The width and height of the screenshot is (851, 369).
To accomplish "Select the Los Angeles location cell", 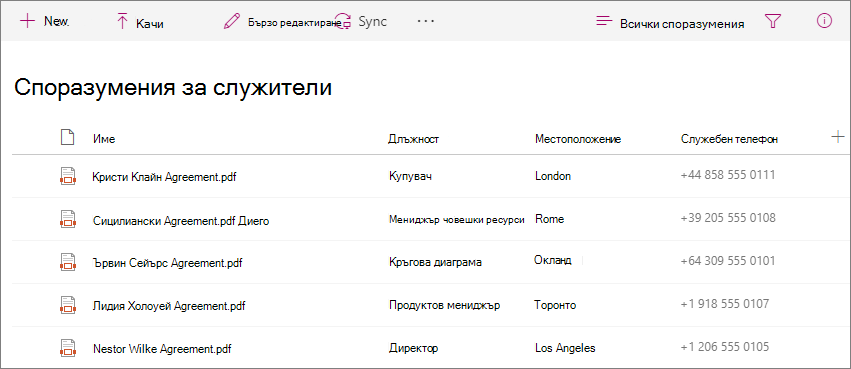I will pyautogui.click(x=565, y=348).
